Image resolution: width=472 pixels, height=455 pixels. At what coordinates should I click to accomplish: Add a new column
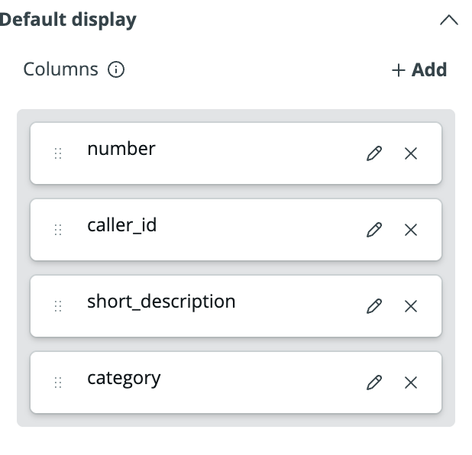[419, 70]
